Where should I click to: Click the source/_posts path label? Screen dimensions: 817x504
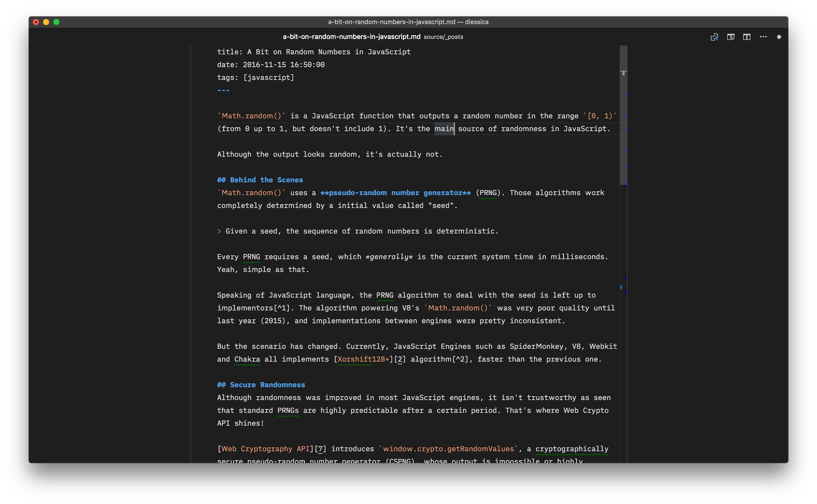coord(443,37)
